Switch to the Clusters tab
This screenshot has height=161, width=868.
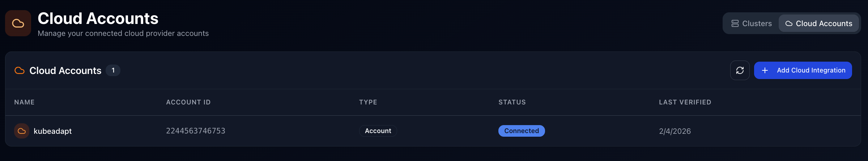pyautogui.click(x=752, y=24)
